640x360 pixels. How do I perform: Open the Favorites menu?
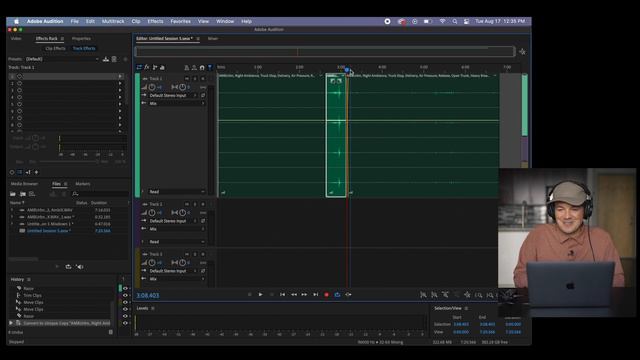click(x=180, y=21)
